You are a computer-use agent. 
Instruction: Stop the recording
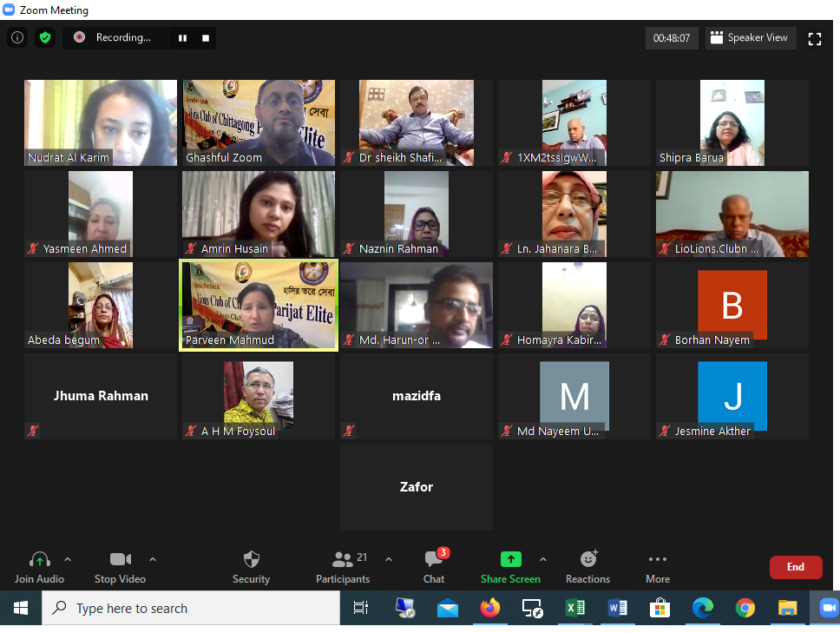tap(206, 38)
